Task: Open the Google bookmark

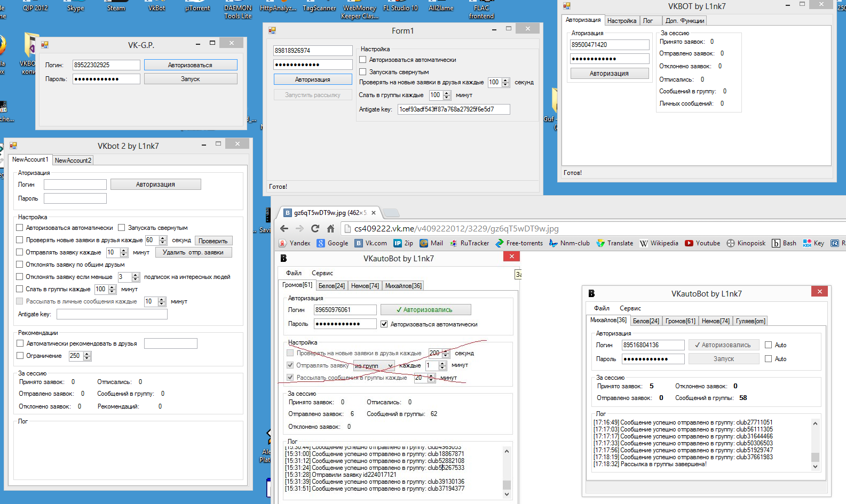Action: click(333, 243)
